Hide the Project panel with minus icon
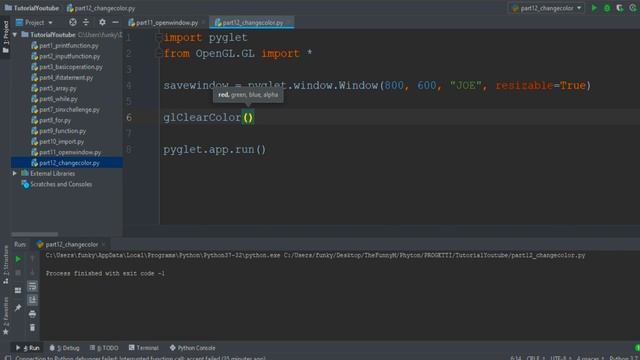 coord(116,22)
